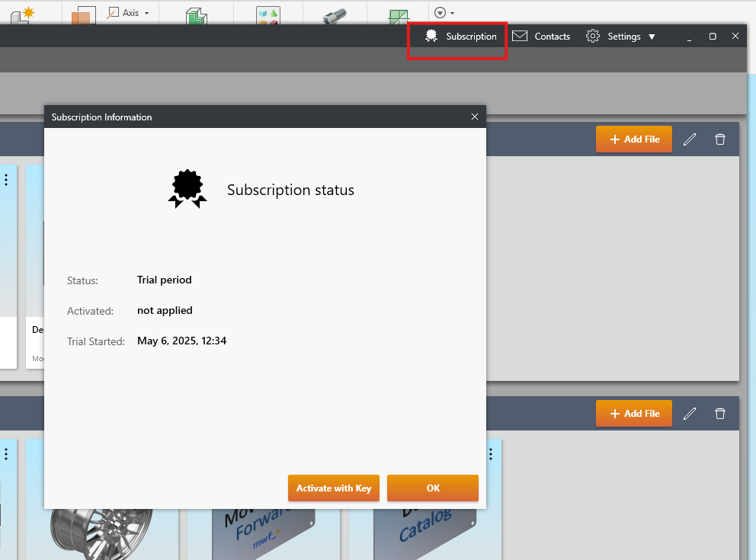Click the pencil edit icon in lower section

(690, 413)
